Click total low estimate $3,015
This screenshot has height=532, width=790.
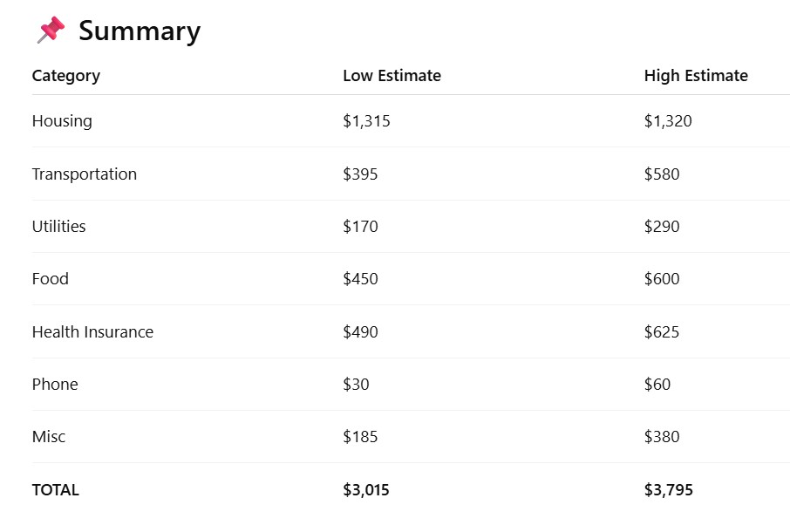pos(366,490)
